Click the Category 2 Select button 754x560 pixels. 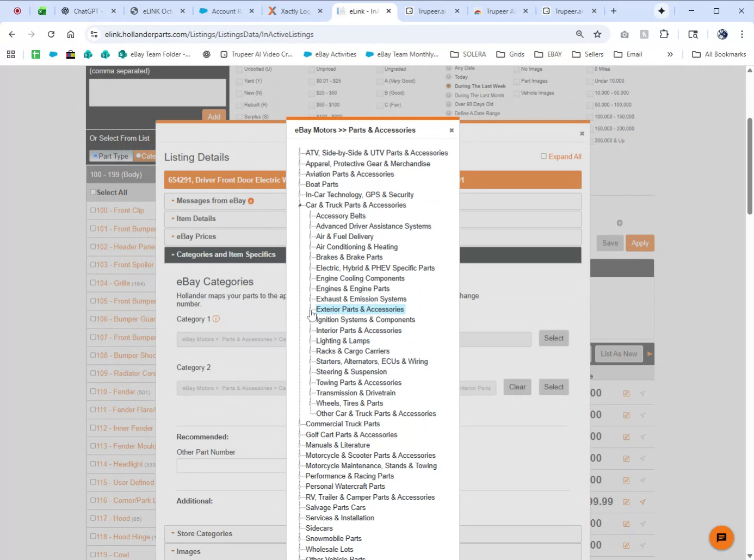(x=554, y=387)
